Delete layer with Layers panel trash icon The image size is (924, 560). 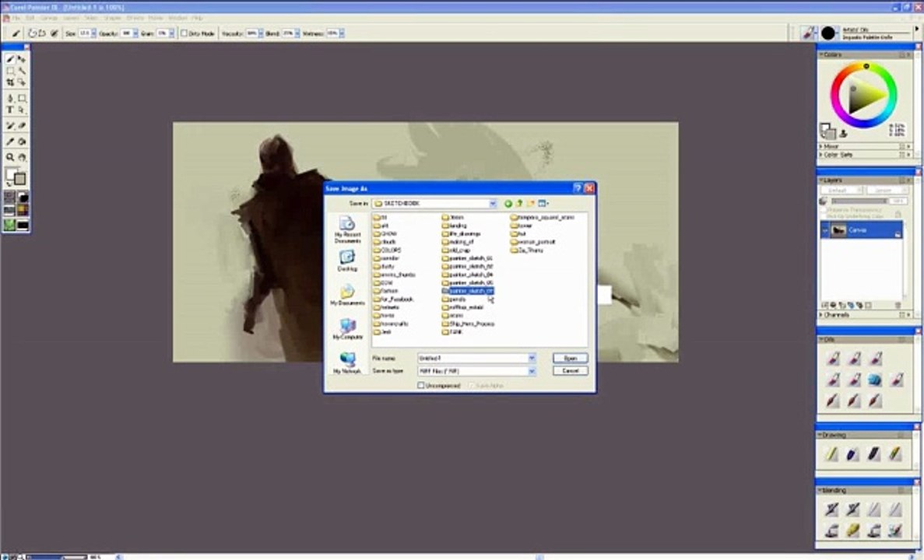898,305
